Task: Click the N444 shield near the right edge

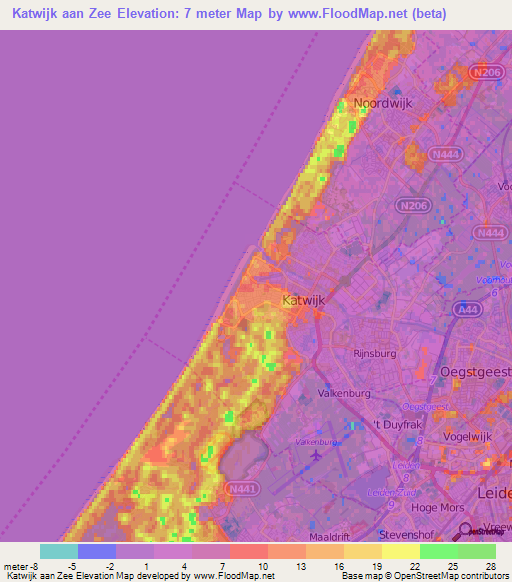Action: [490, 233]
